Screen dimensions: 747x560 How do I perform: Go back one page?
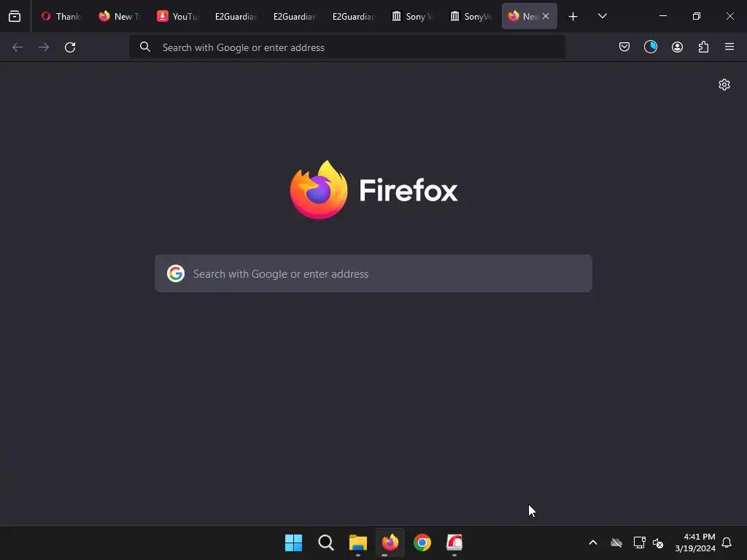(18, 47)
